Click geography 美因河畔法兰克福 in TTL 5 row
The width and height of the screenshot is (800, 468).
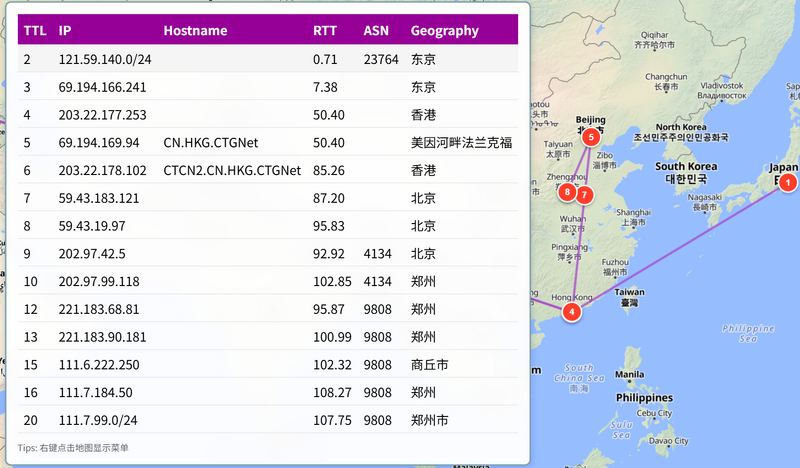pyautogui.click(x=461, y=142)
